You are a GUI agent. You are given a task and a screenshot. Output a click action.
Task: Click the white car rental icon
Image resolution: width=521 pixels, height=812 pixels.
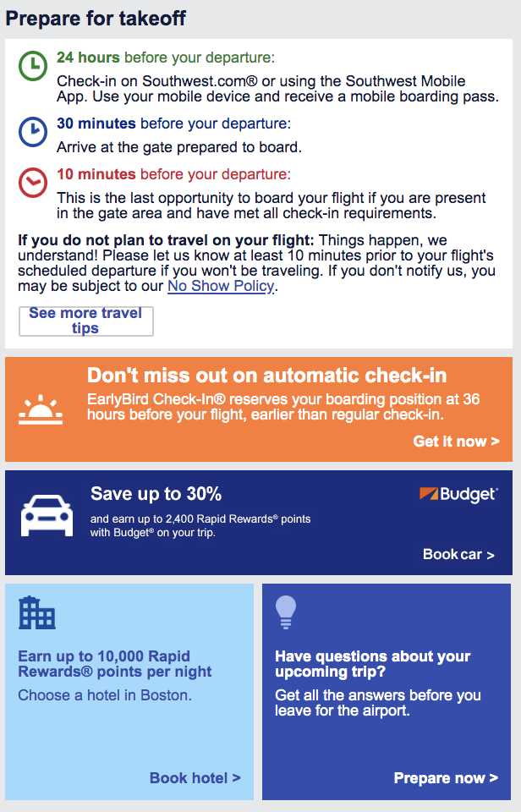pyautogui.click(x=47, y=513)
